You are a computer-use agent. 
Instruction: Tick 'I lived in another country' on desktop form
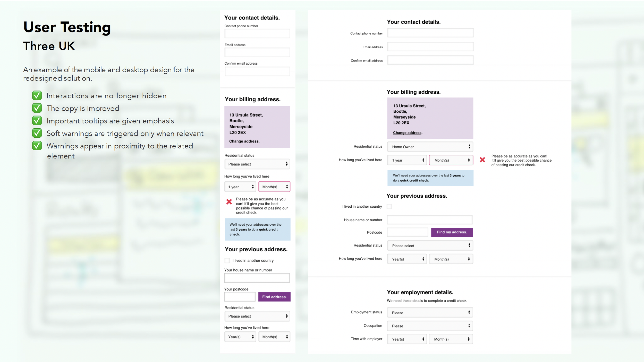tap(389, 206)
